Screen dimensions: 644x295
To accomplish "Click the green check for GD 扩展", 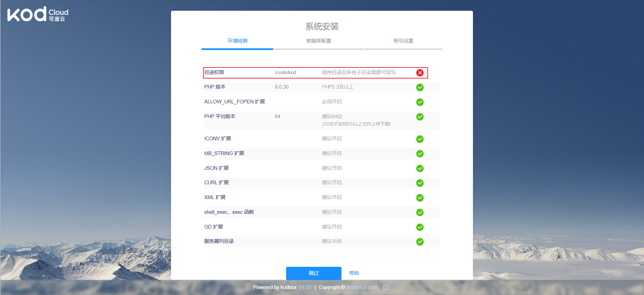I will 420,227.
